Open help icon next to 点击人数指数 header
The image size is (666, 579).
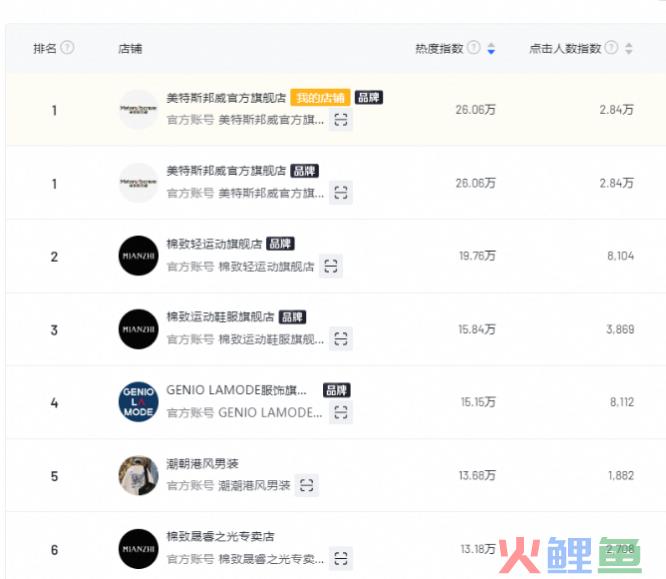(x=611, y=48)
